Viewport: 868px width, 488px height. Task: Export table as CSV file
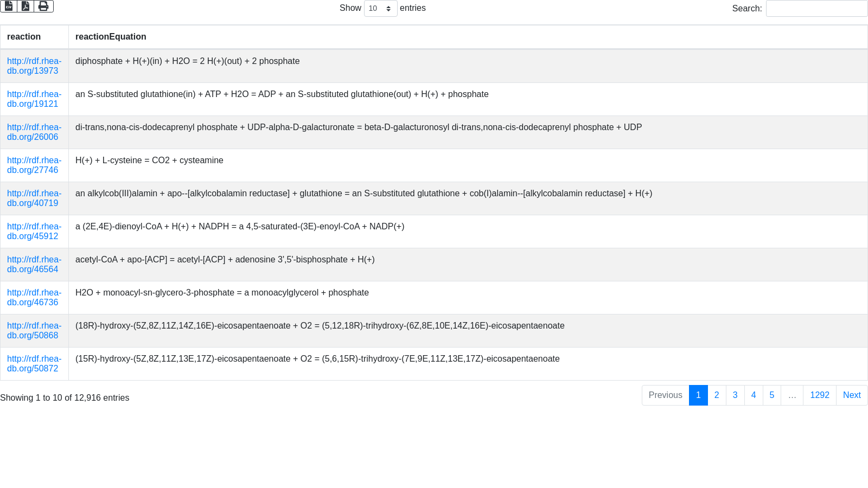(9, 7)
